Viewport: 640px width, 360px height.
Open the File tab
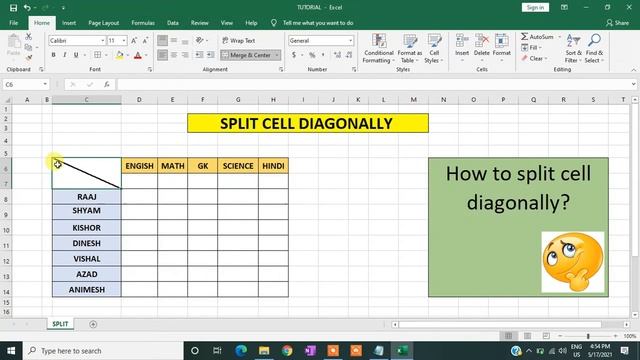(13, 23)
